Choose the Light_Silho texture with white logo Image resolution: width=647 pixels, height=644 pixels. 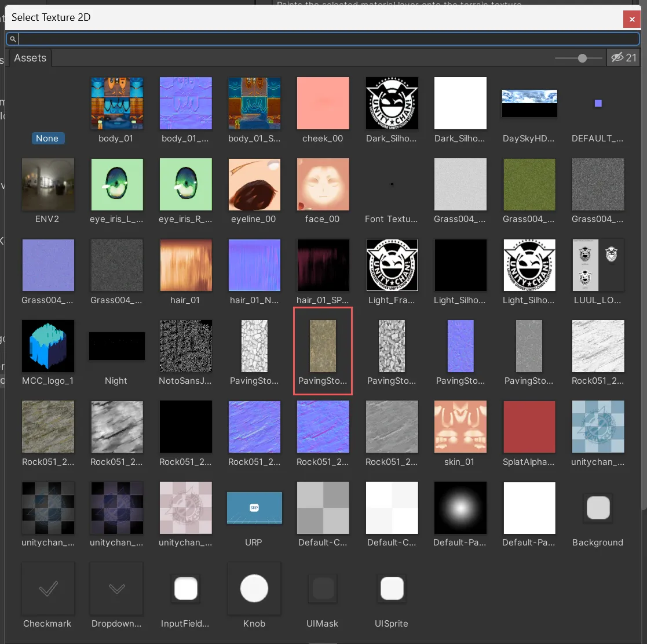(x=529, y=265)
